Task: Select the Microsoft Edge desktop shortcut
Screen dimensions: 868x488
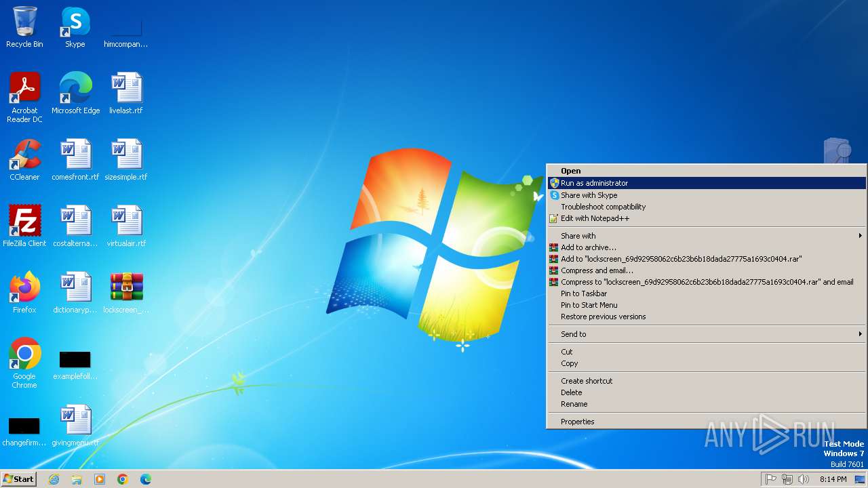Action: (75, 94)
